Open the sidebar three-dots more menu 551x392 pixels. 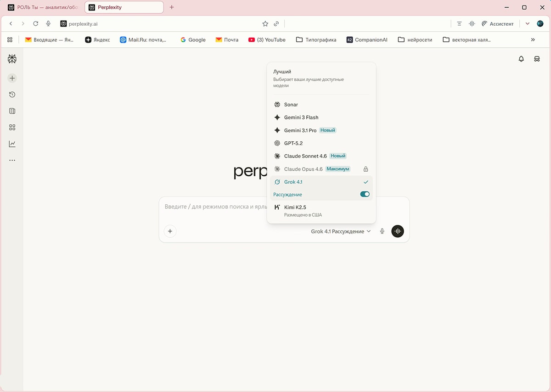click(12, 161)
